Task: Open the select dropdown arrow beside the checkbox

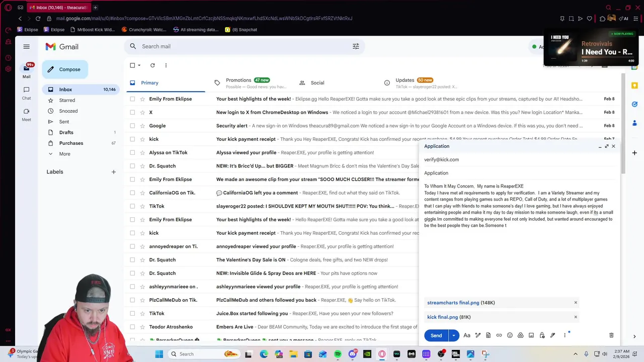Action: pyautogui.click(x=139, y=65)
